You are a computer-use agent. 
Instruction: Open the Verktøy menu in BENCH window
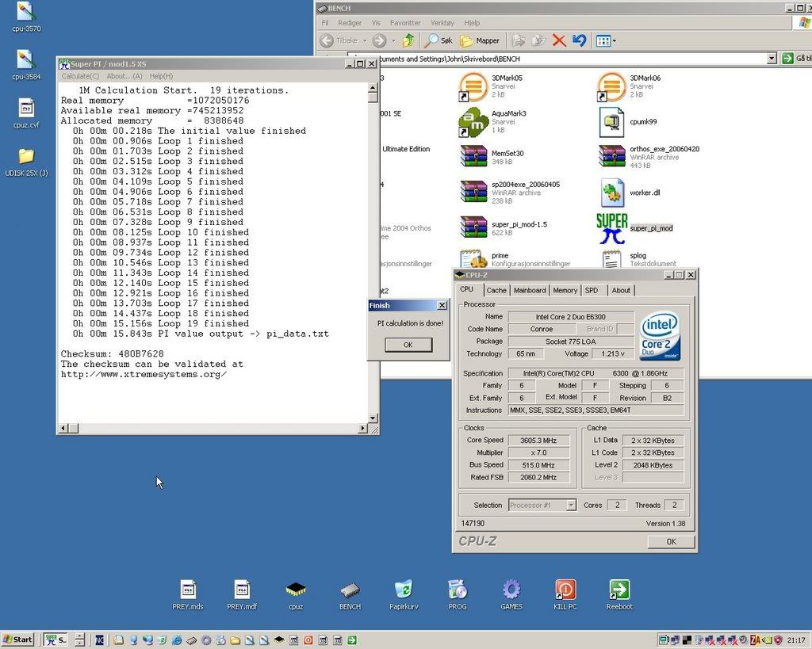point(442,23)
